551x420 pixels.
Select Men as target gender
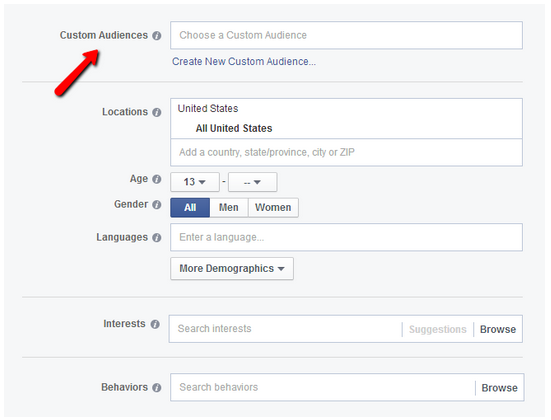[229, 207]
